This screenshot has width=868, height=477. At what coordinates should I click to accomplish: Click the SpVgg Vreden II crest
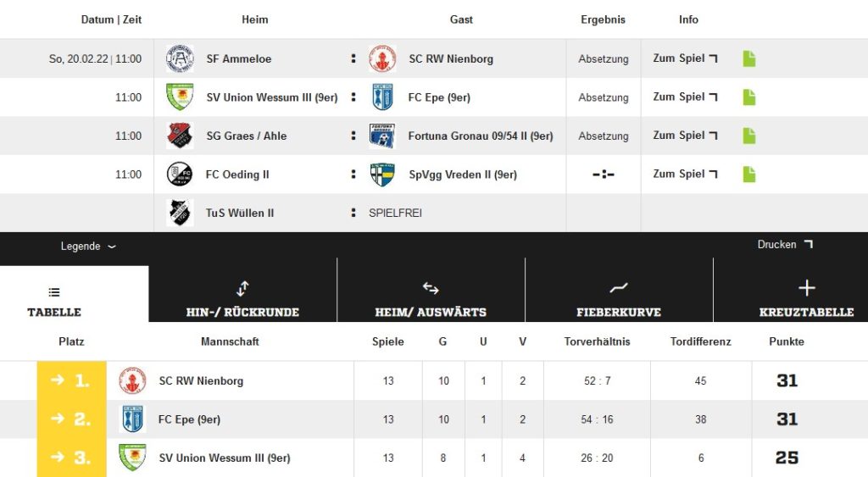point(382,175)
